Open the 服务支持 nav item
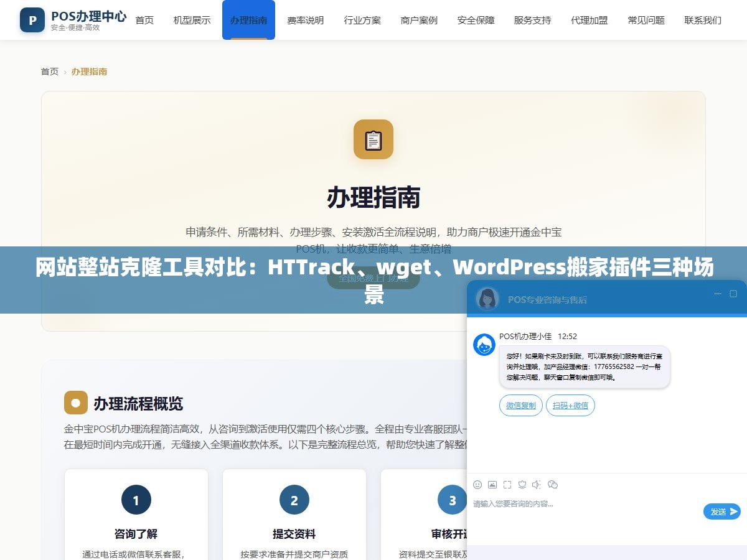The height and width of the screenshot is (560, 747). point(532,20)
